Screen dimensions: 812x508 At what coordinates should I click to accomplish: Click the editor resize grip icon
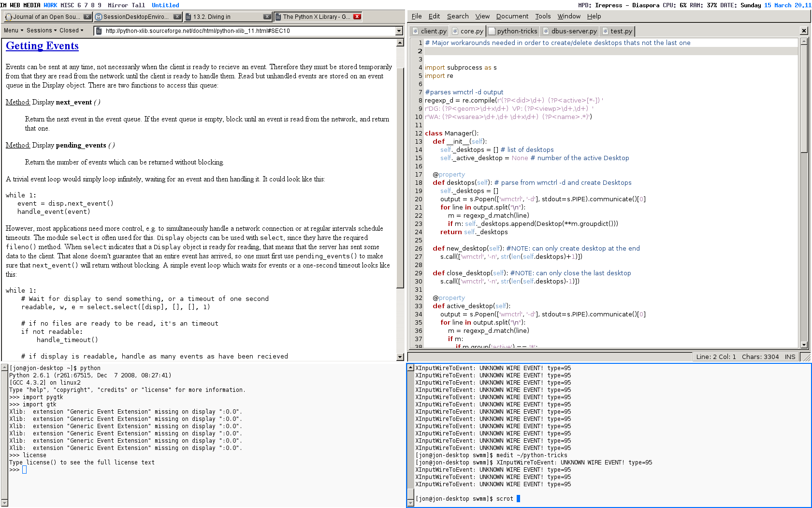[x=806, y=357]
